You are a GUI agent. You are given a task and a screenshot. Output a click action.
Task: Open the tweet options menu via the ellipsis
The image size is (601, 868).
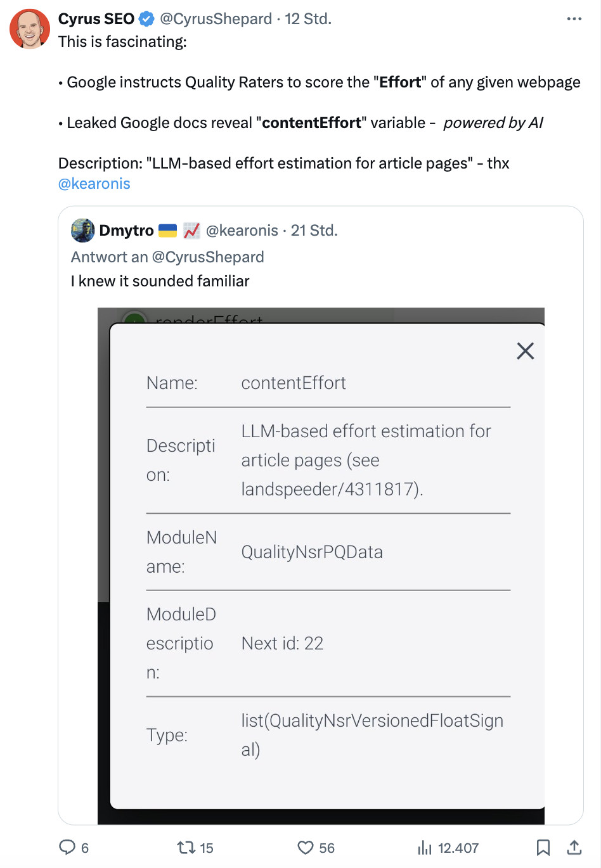tap(574, 18)
